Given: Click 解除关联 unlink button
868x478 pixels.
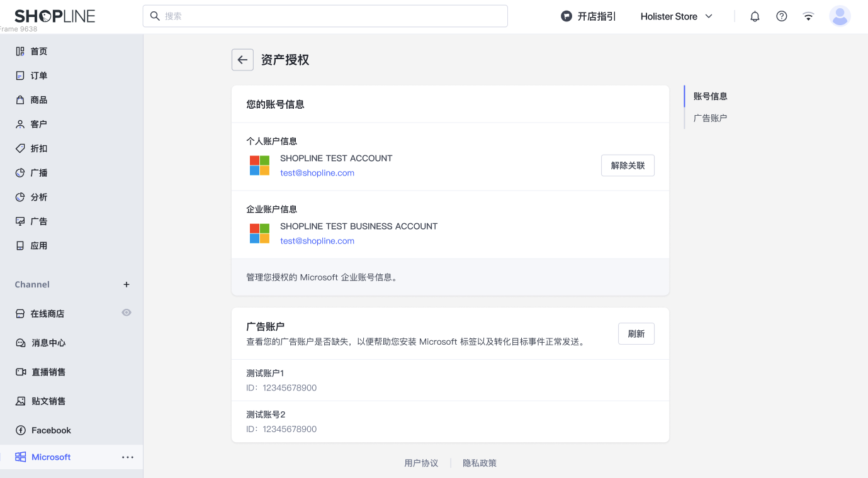Looking at the screenshot, I should click(x=628, y=165).
